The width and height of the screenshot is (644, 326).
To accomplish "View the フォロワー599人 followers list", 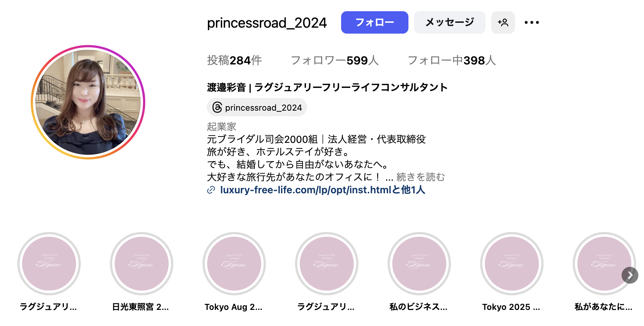I will click(x=334, y=60).
